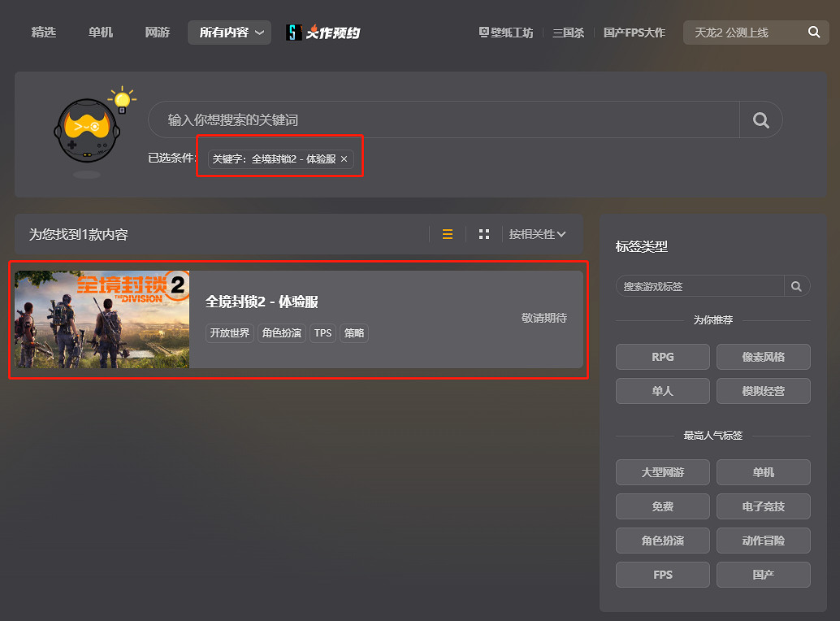The width and height of the screenshot is (840, 621).
Task: Remove the 全境封锁2 keyword filter chip
Action: (x=344, y=159)
